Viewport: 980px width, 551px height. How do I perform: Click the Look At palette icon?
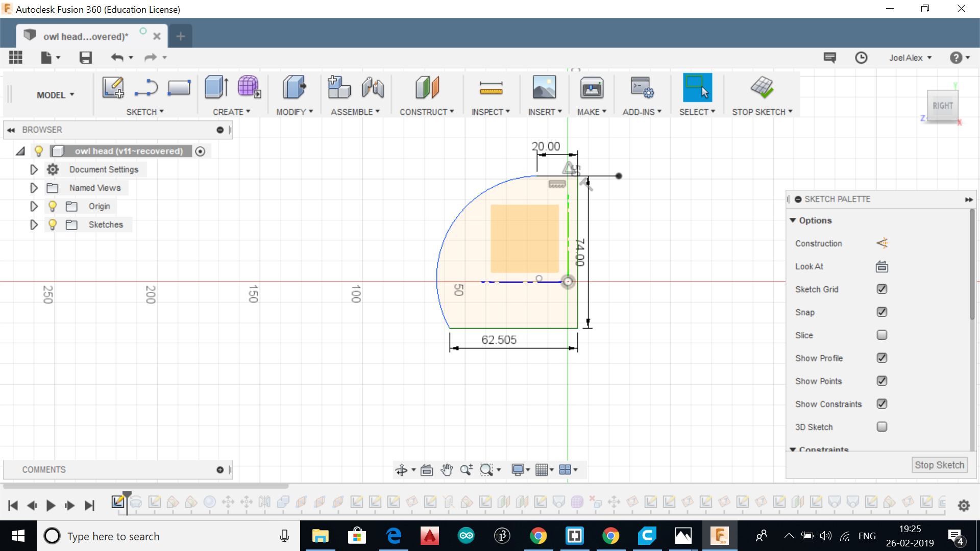click(x=881, y=266)
